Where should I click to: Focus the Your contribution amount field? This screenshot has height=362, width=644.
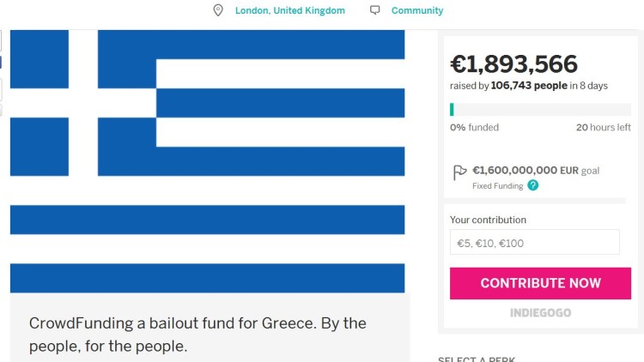534,243
